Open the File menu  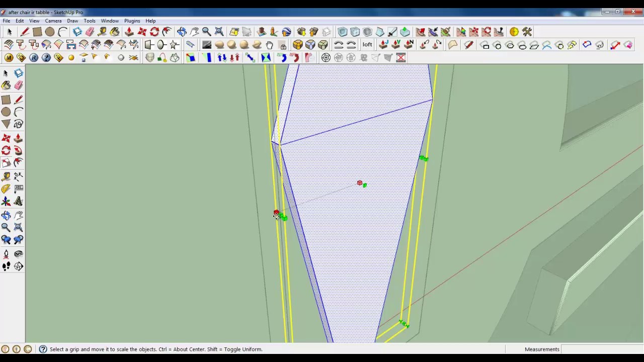[x=6, y=21]
